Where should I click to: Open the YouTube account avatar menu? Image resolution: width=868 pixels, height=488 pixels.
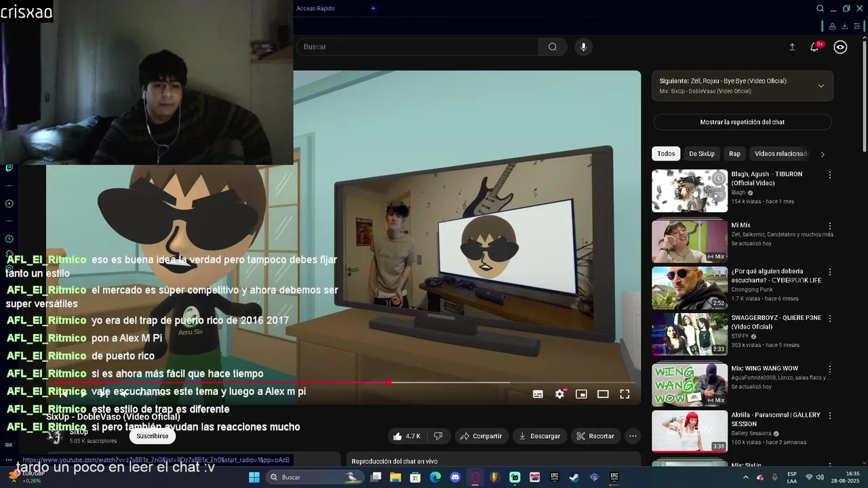(x=840, y=47)
